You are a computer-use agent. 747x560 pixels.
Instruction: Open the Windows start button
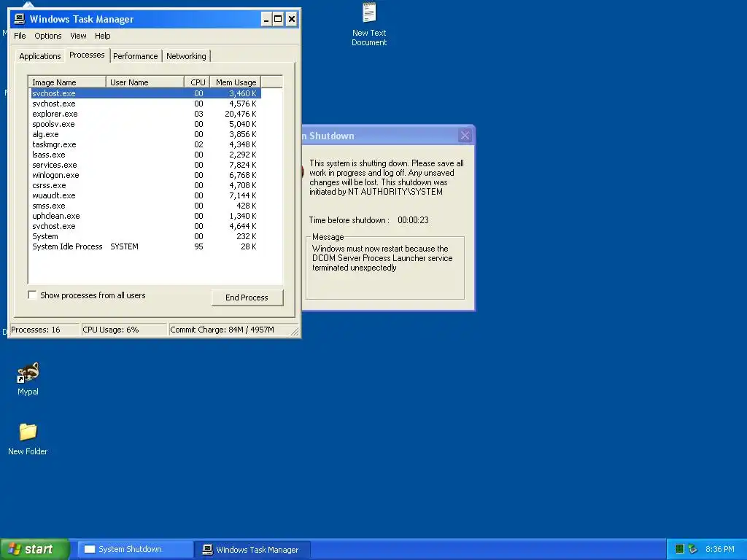coord(34,549)
